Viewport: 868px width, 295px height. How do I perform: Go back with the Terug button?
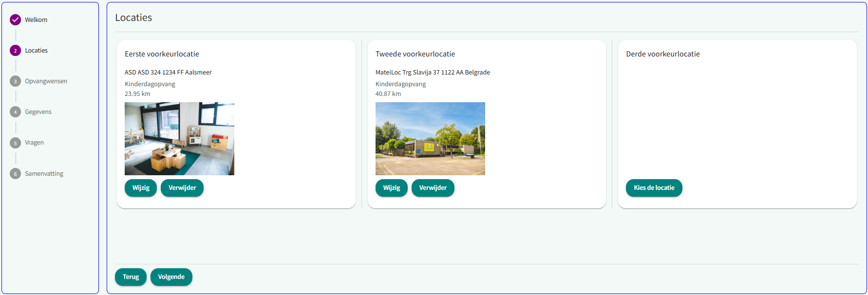click(131, 277)
